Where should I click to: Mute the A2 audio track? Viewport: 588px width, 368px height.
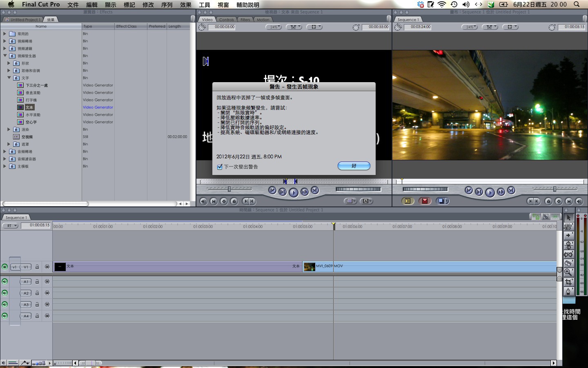pyautogui.click(x=4, y=293)
